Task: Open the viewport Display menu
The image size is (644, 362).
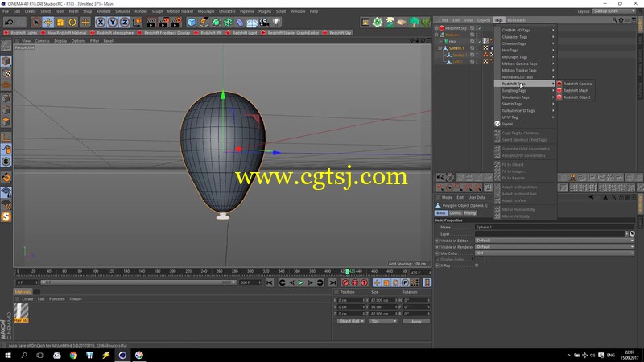Action: point(60,41)
